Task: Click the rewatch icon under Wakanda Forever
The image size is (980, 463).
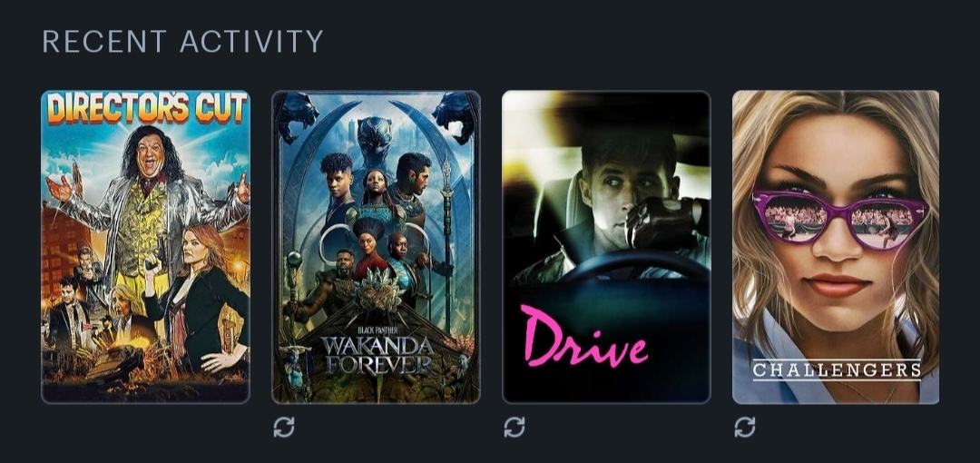Action: coord(284,428)
